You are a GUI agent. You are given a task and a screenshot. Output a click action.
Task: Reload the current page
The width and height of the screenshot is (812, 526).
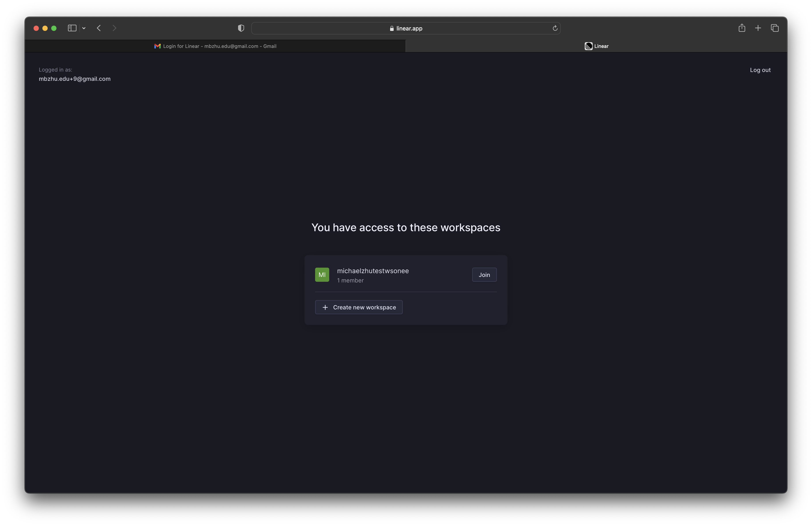pyautogui.click(x=555, y=28)
